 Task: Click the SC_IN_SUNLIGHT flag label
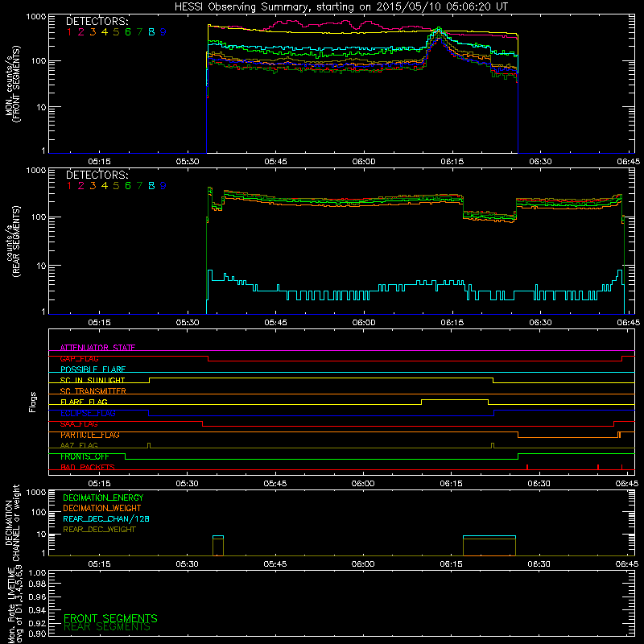point(93,380)
